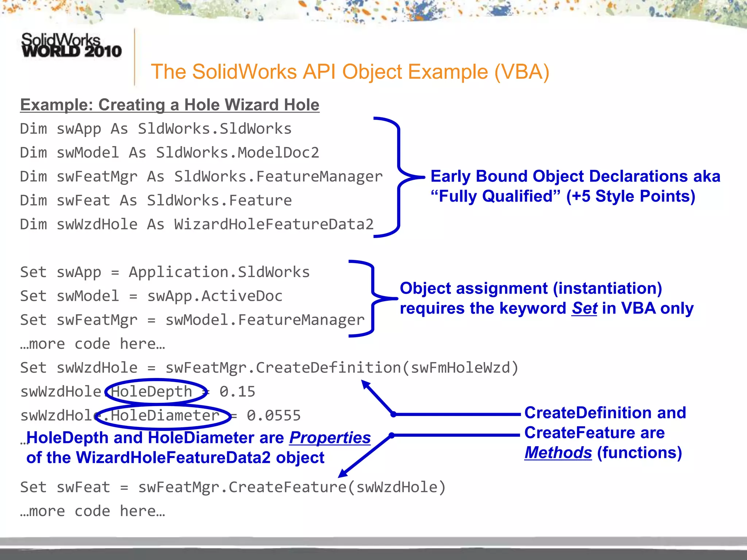747x560 pixels.
Task: Click the Set swModel = swApp.ActiveDoc line
Action: point(151,296)
